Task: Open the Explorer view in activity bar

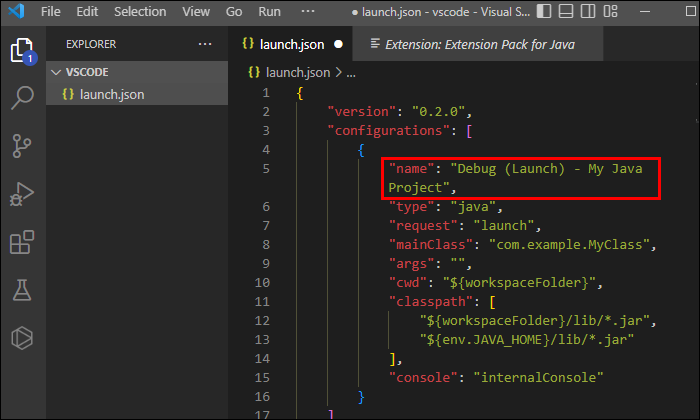Action: click(x=22, y=51)
